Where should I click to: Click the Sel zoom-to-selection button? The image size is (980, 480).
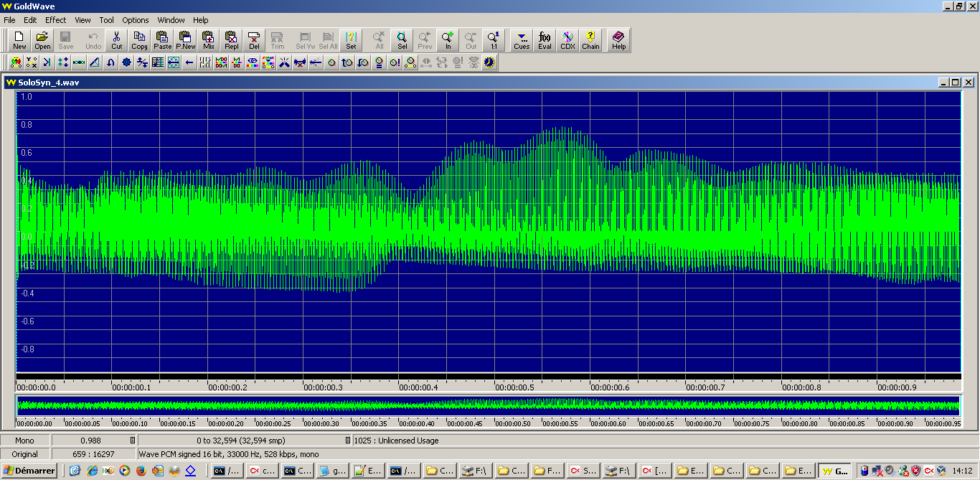[402, 40]
